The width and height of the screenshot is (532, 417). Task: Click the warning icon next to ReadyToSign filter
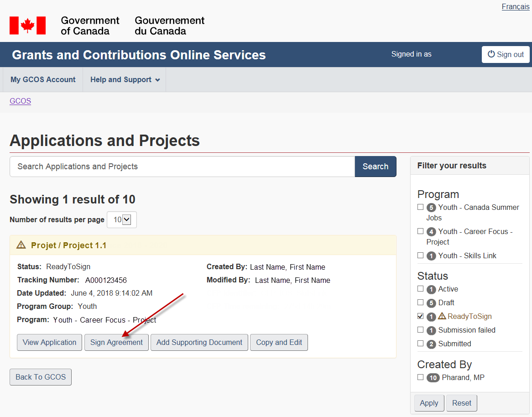click(x=442, y=316)
